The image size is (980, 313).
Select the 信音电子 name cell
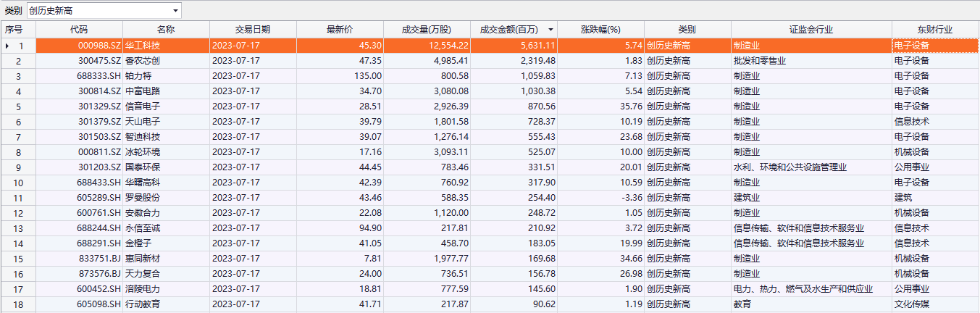142,107
